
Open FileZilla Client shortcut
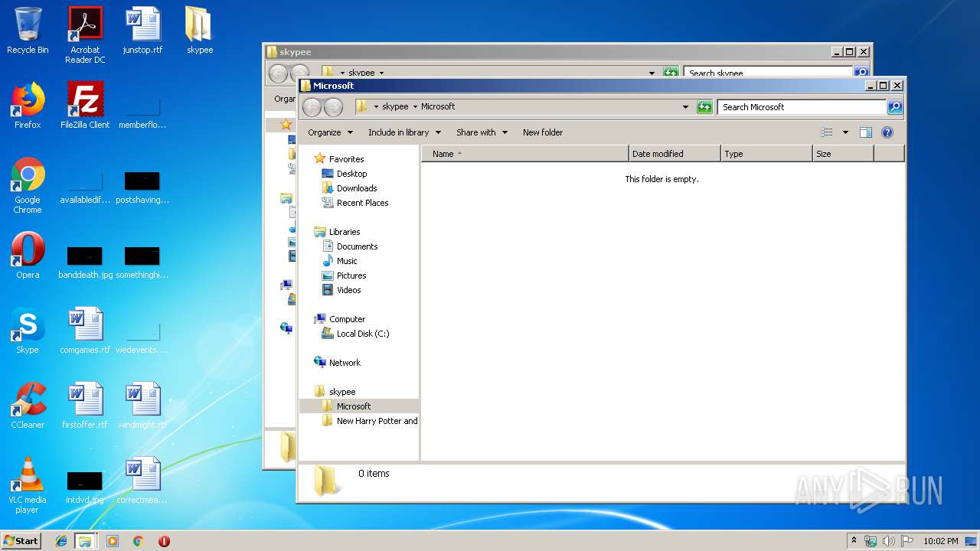point(85,106)
